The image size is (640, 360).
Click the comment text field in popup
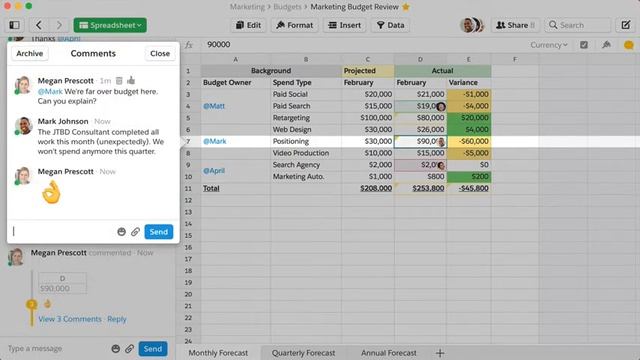pyautogui.click(x=63, y=231)
